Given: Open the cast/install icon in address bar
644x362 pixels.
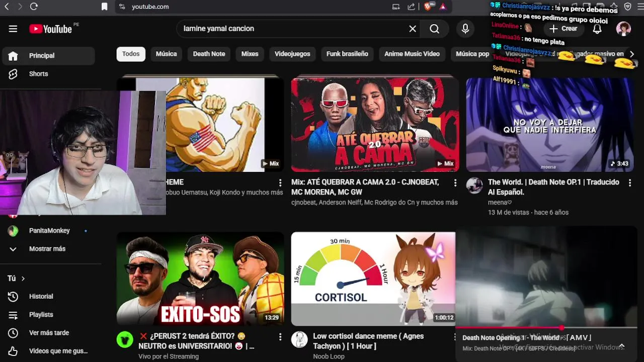Looking at the screenshot, I should (x=396, y=7).
